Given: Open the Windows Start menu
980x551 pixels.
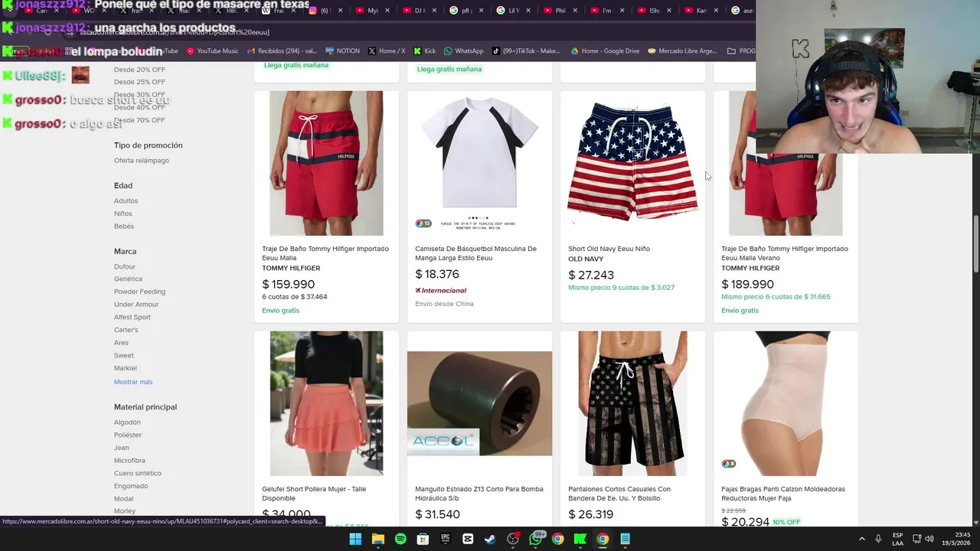Looking at the screenshot, I should [355, 539].
